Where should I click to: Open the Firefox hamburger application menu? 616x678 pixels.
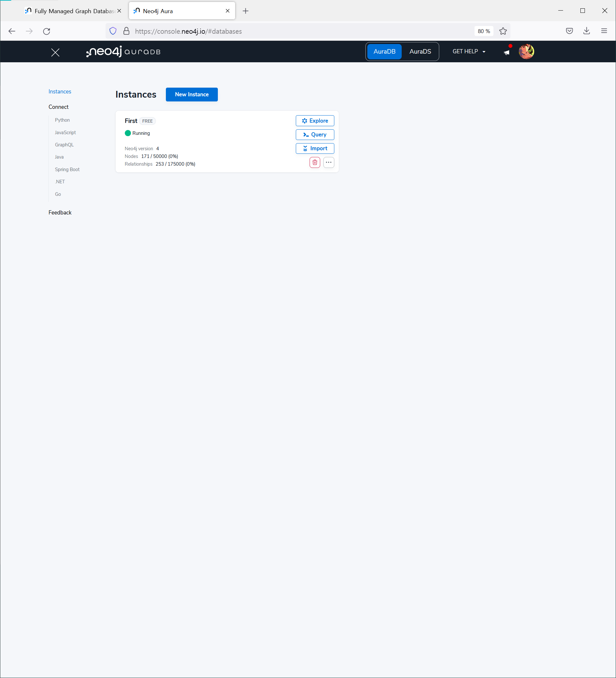(x=604, y=31)
